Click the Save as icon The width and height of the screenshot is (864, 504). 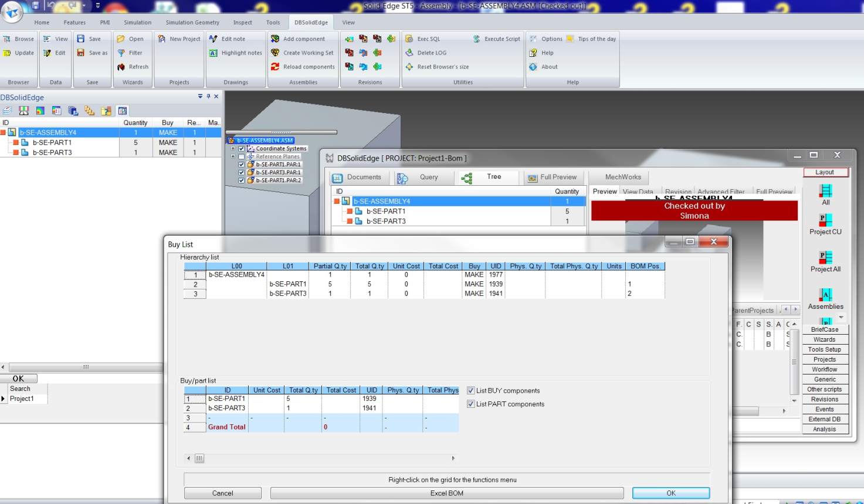click(x=81, y=53)
